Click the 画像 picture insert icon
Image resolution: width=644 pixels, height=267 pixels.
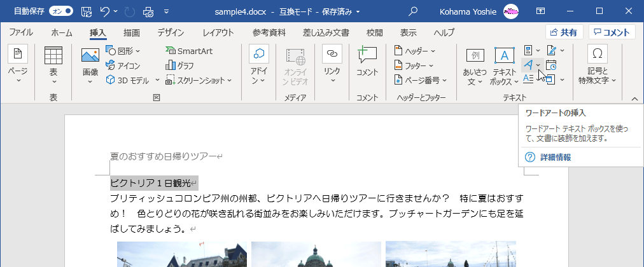click(90, 56)
